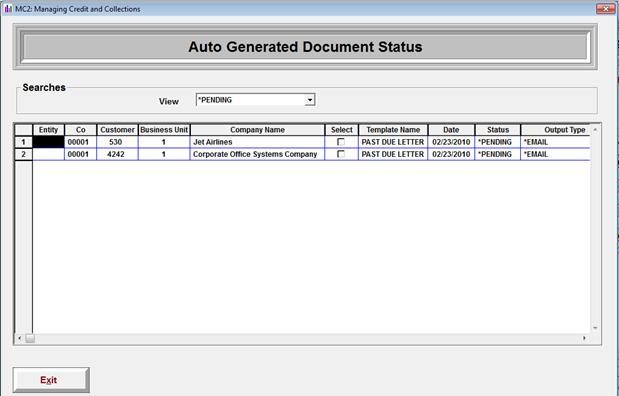The height and width of the screenshot is (396, 619).
Task: Click the horizontal scrollbar left arrow
Action: point(19,338)
